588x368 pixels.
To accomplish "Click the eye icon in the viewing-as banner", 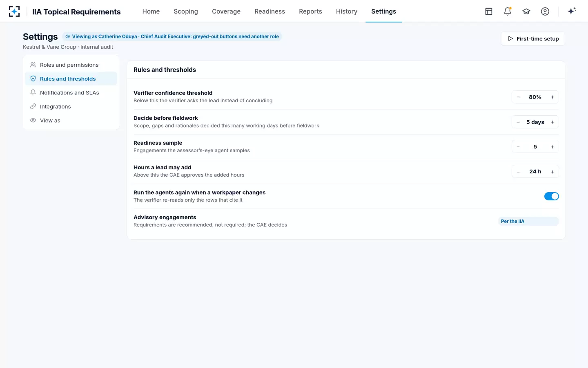I will [x=68, y=36].
